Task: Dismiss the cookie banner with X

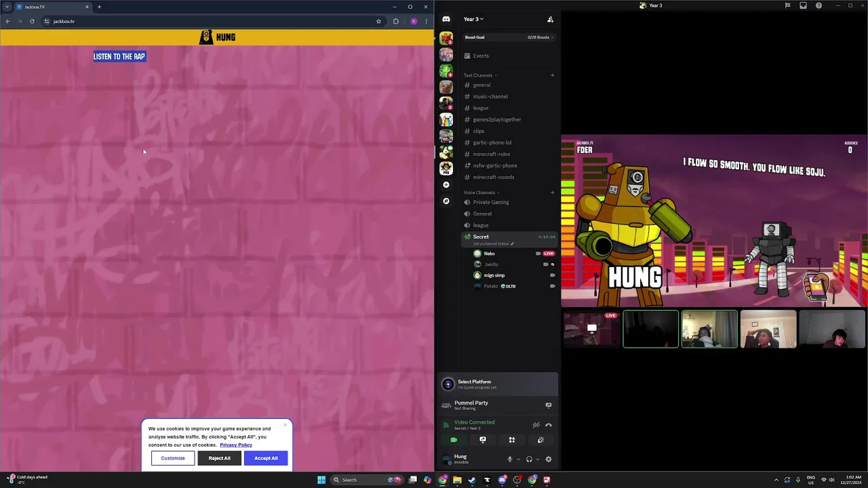Action: pyautogui.click(x=285, y=425)
